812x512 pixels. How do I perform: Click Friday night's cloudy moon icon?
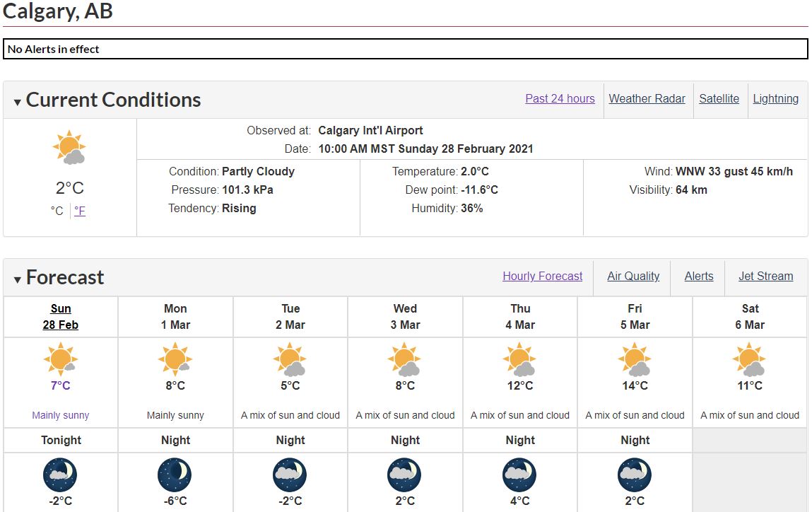click(x=635, y=475)
